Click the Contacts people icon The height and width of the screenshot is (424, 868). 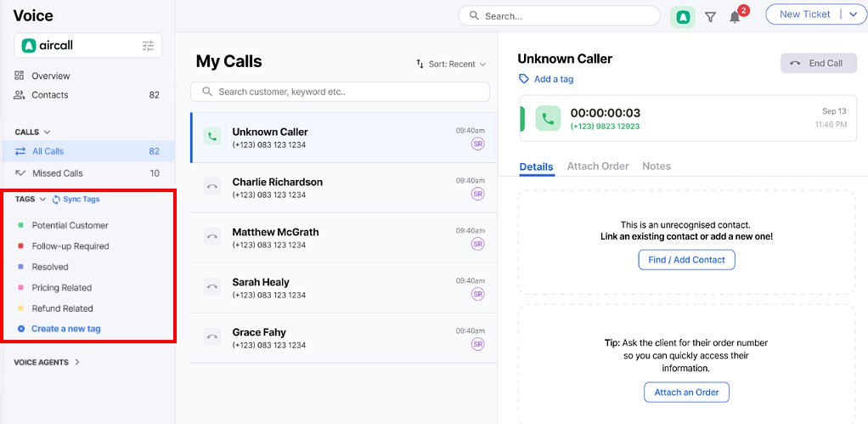pyautogui.click(x=20, y=94)
